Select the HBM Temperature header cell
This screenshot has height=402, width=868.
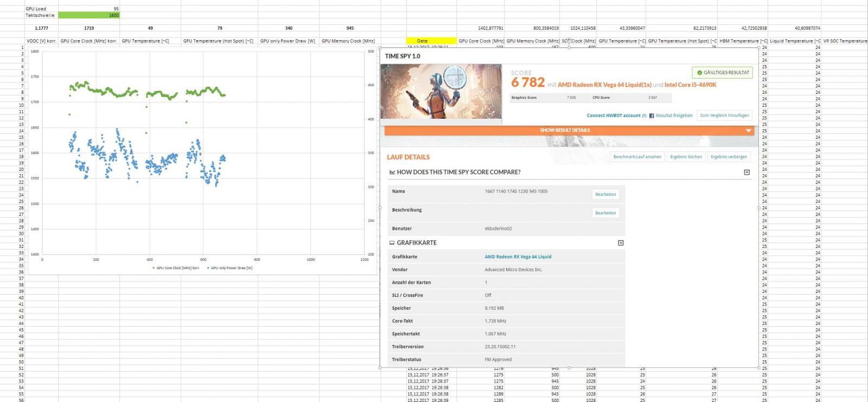point(743,41)
